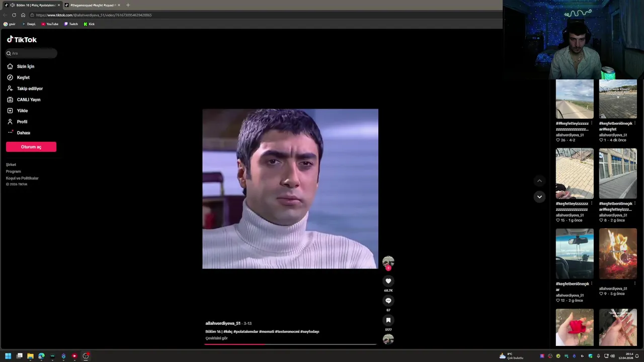Go back with browser back arrow

[x=5, y=15]
